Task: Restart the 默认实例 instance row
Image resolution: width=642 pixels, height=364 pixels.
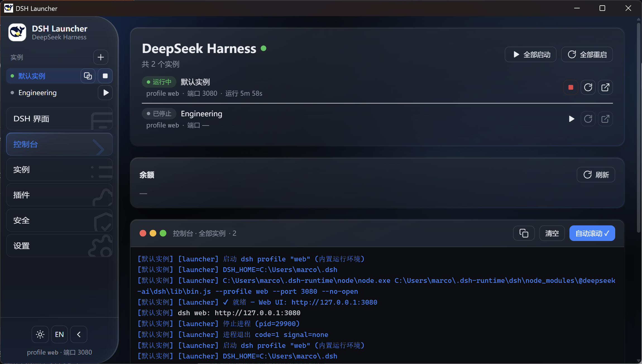Action: (588, 87)
